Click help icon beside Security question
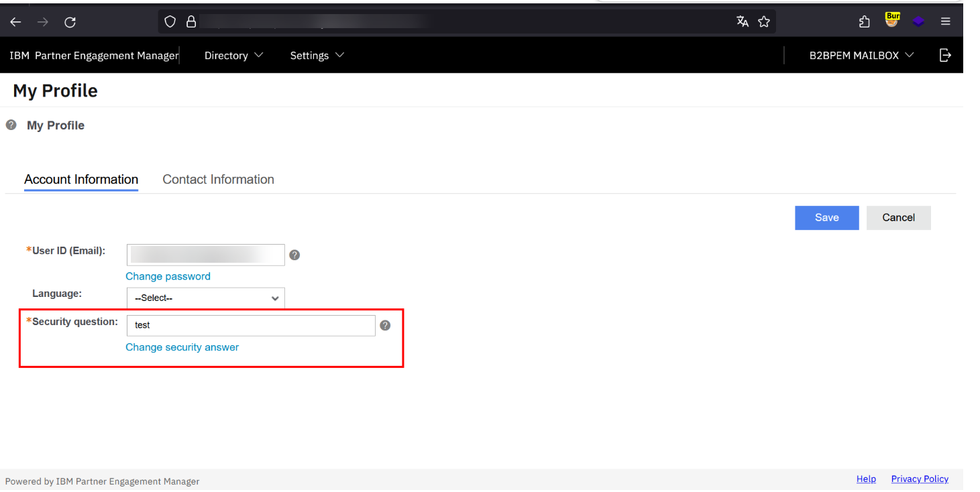This screenshot has width=980, height=492. point(385,325)
